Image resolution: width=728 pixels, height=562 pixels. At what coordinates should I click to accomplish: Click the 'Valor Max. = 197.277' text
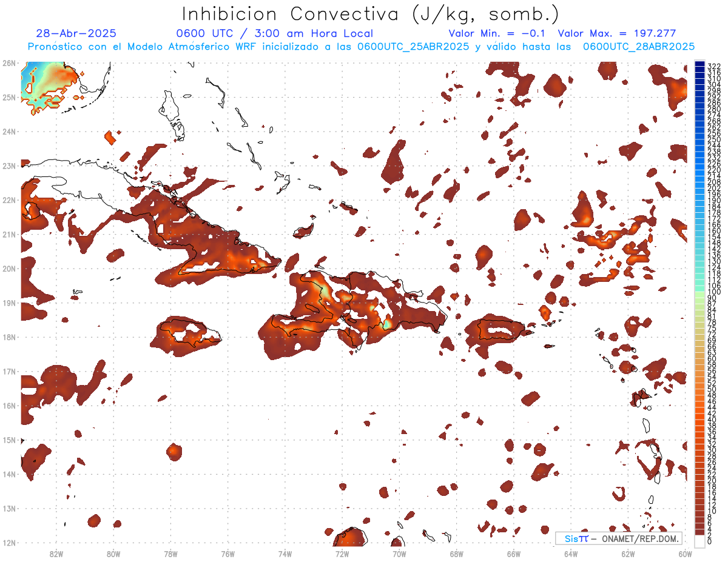tap(616, 33)
